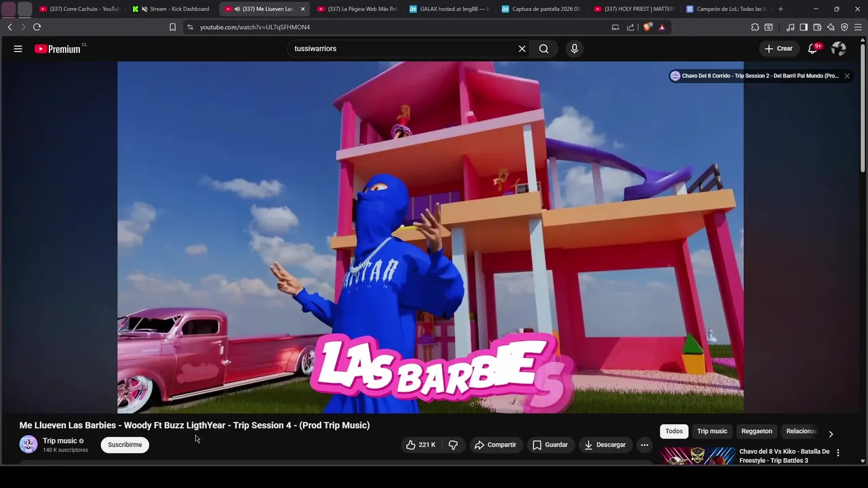The height and width of the screenshot is (488, 868).
Task: Open more actions three-dot menu
Action: 644,445
